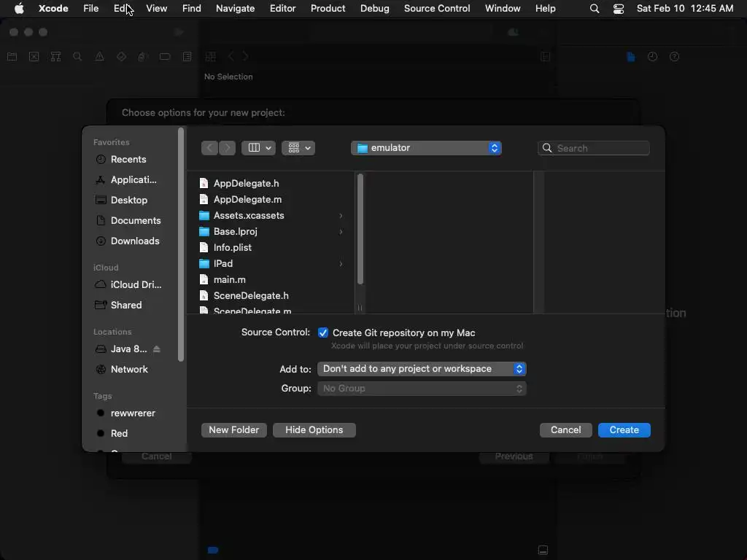Toggle Create Git repository on my Mac
747x560 pixels.
pos(323,332)
